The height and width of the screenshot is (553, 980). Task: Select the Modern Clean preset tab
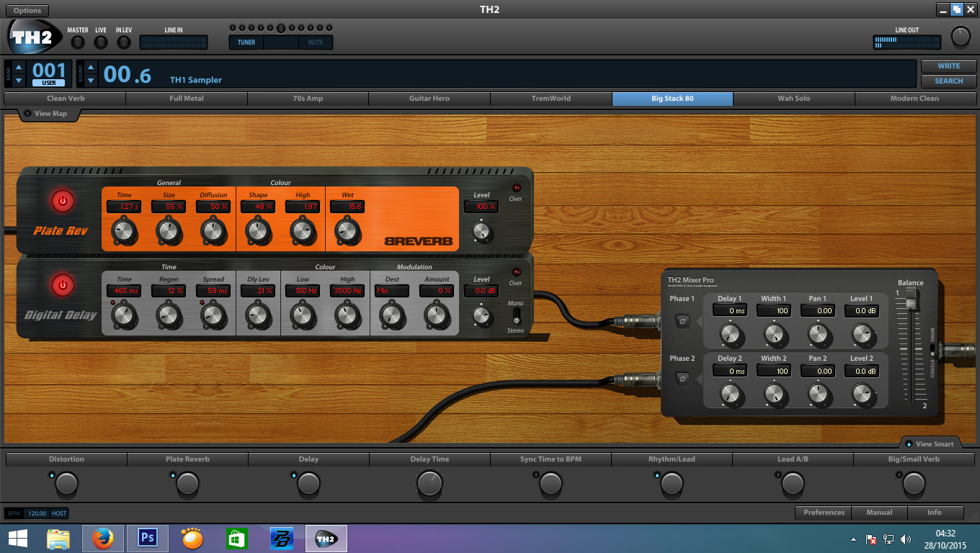click(x=914, y=99)
